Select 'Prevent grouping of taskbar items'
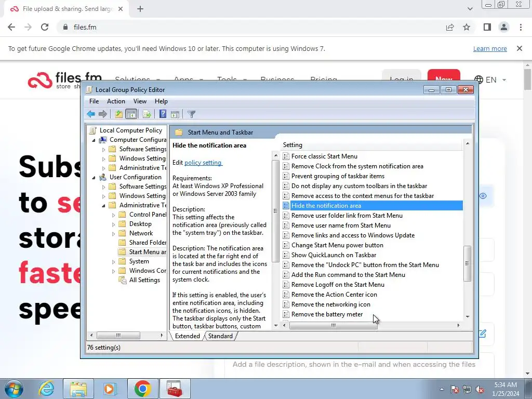Viewport: 532px width, 399px height. pos(338,176)
